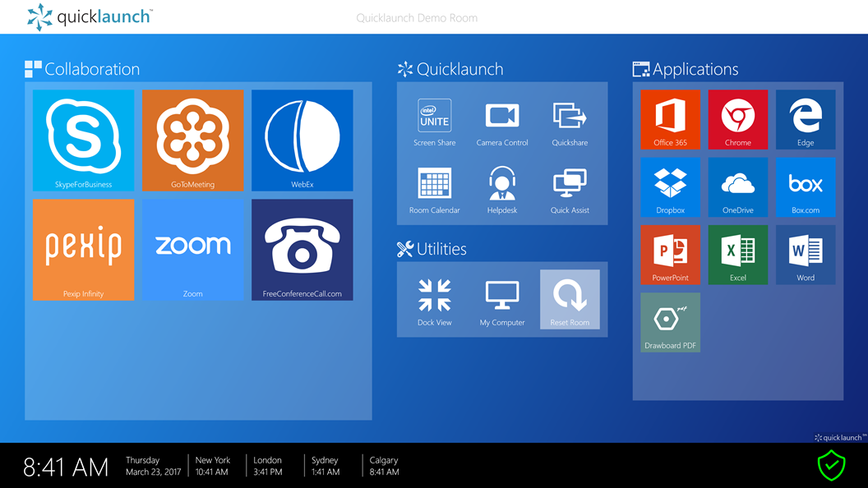Click the 8:41 AM main clock
The image size is (868, 488).
[x=65, y=467]
